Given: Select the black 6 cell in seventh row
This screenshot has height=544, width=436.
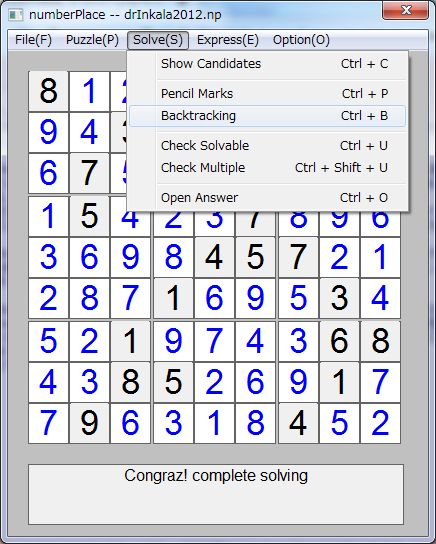Looking at the screenshot, I should pyautogui.click(x=339, y=341).
